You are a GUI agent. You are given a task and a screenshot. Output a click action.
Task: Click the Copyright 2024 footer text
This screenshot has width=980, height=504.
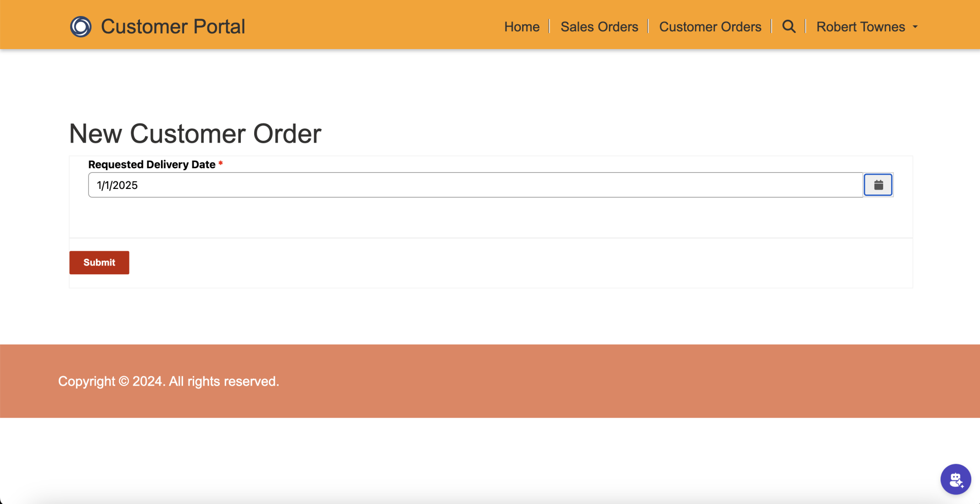coord(168,381)
